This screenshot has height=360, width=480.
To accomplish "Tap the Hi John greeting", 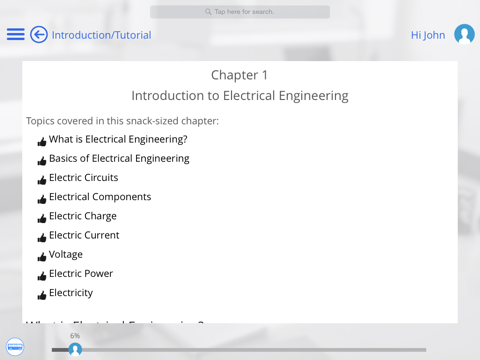I will [428, 35].
